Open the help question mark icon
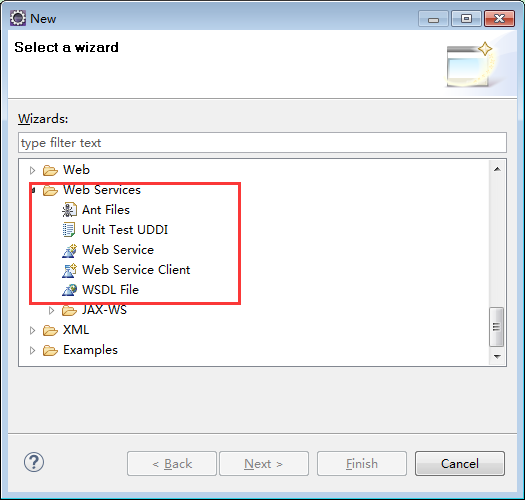Screen dimensions: 525x500 (34, 462)
